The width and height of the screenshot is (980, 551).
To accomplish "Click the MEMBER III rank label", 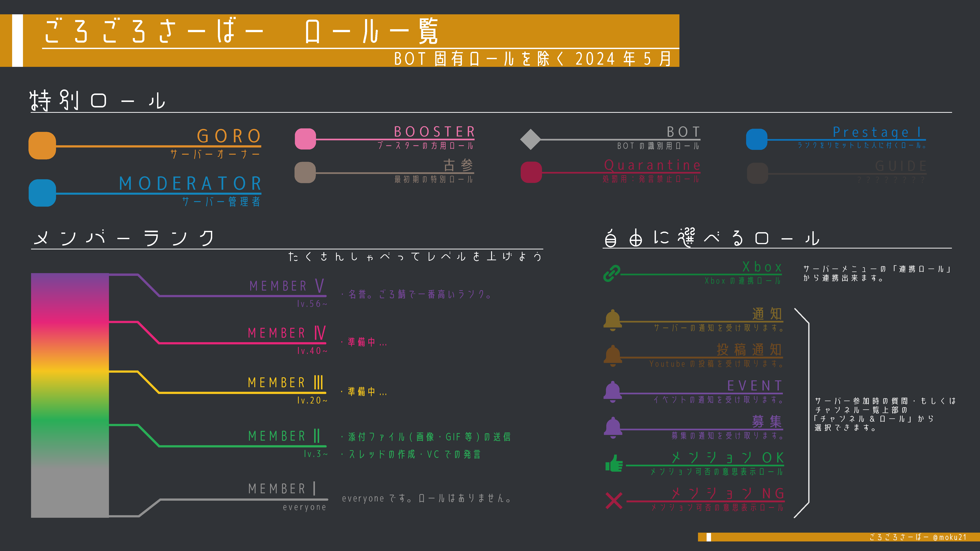I will pos(286,383).
